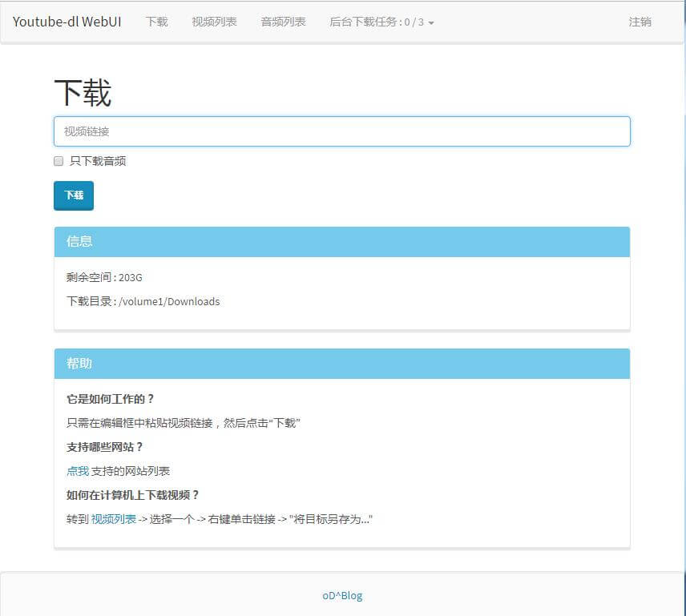Click 注销 to log out
This screenshot has width=686, height=616.
(640, 22)
